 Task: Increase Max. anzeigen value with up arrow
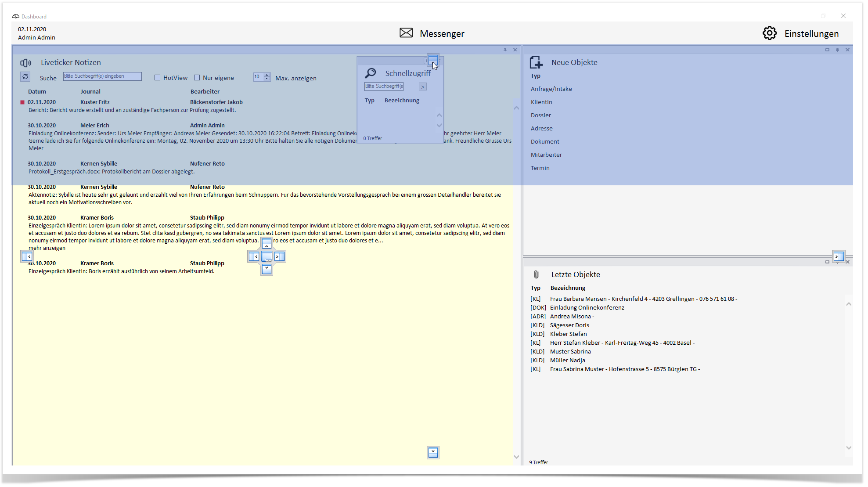point(267,75)
